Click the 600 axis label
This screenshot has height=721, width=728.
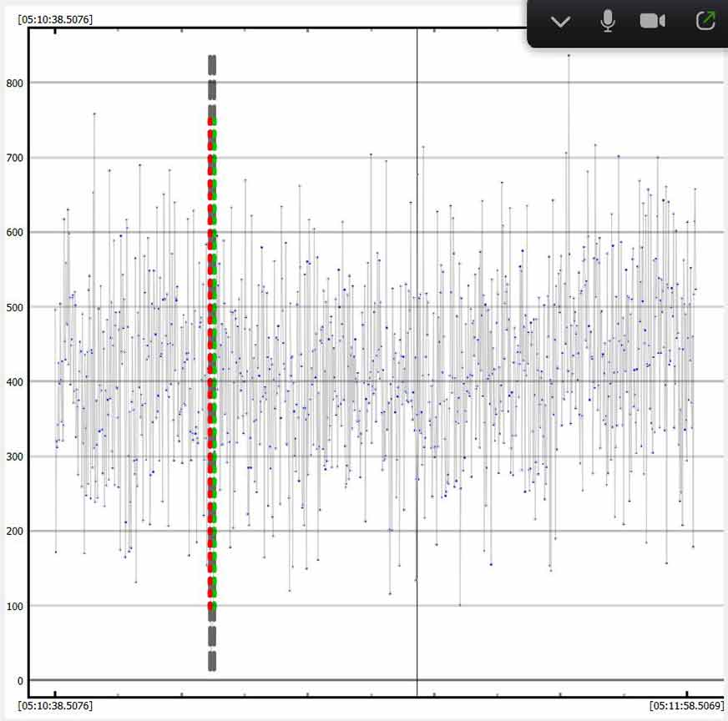[x=14, y=233]
